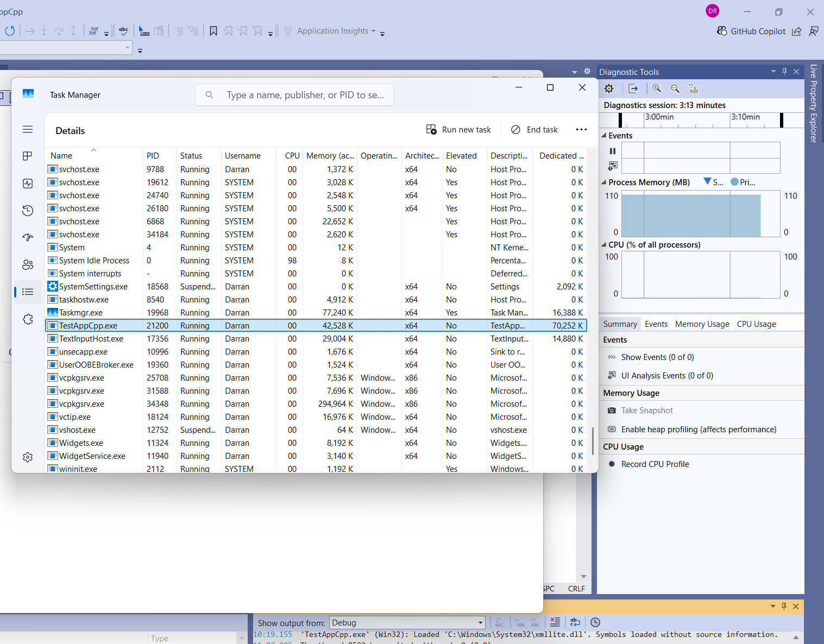Switch to Events tab in Diagnostic Tools
The image size is (824, 644).
656,324
